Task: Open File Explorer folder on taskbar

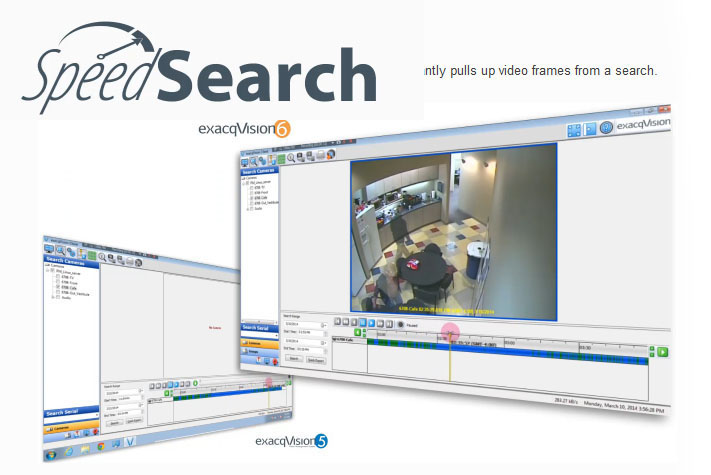Action: 85,449
